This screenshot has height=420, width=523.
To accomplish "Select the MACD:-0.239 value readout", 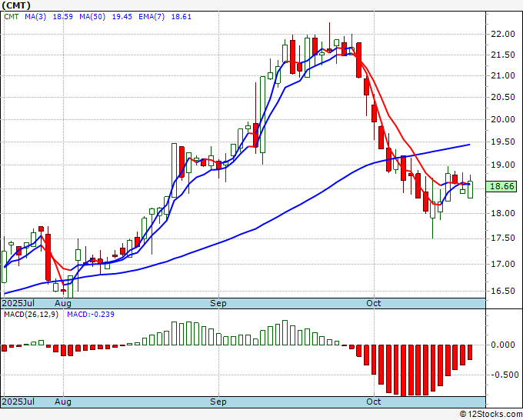I will (x=91, y=315).
